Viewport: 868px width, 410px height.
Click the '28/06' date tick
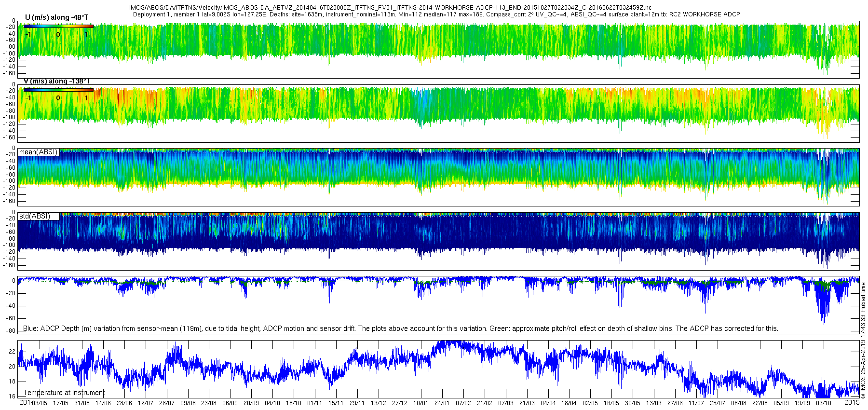pyautogui.click(x=124, y=403)
